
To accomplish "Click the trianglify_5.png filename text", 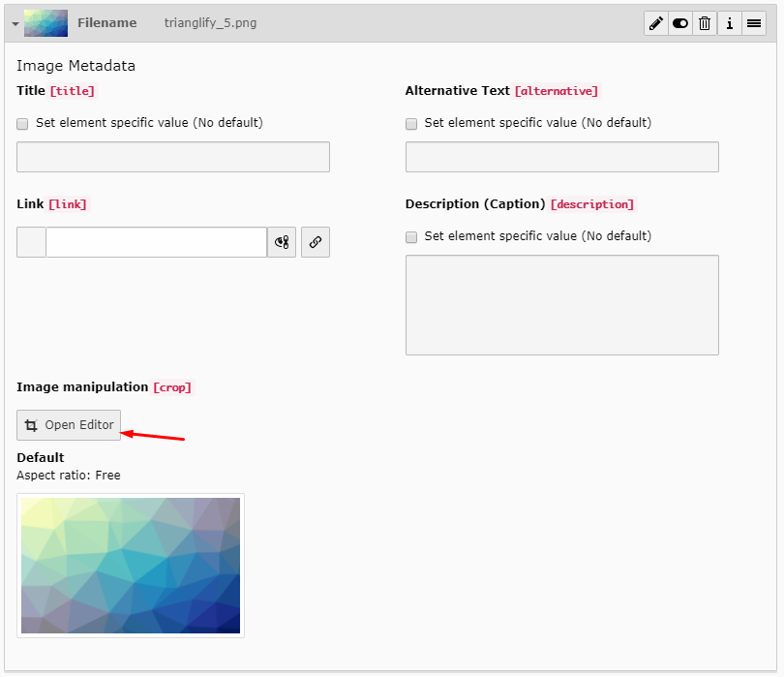I will (x=210, y=23).
